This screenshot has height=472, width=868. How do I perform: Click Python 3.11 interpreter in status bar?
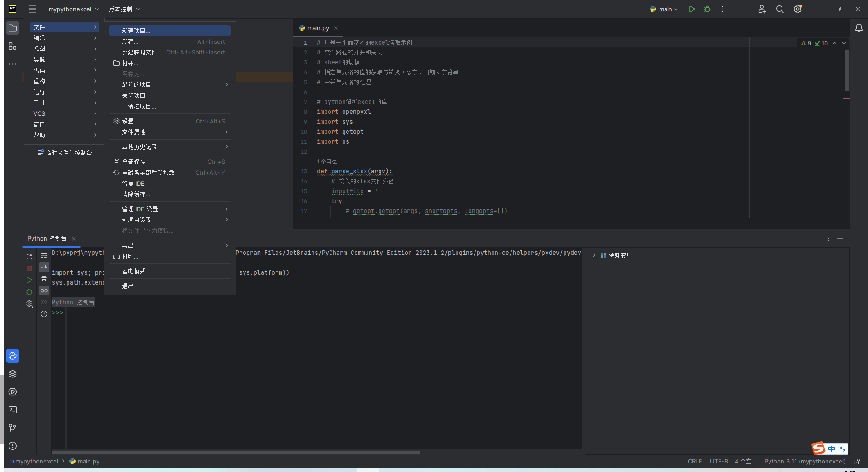805,462
